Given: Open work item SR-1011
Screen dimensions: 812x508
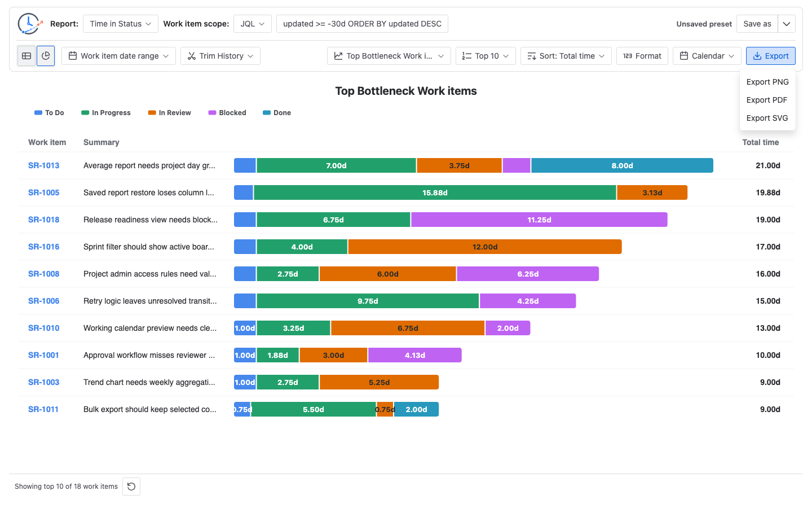Looking at the screenshot, I should tap(43, 409).
